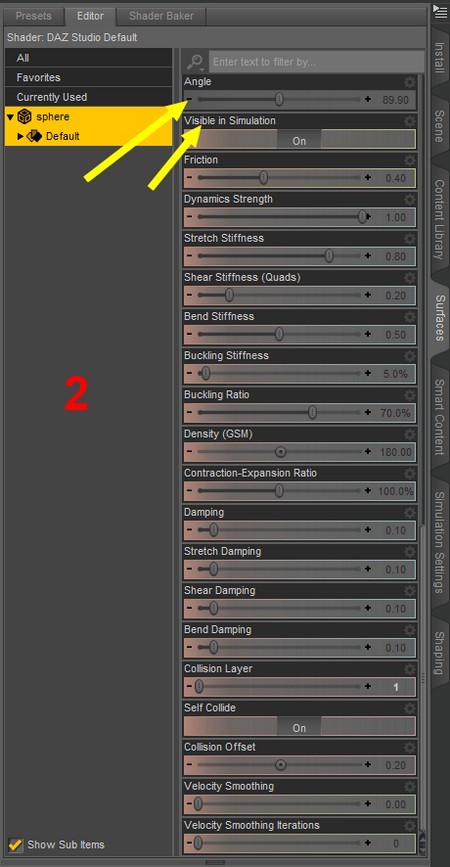450x867 pixels.
Task: Toggle the Self Collide On switch
Action: [x=299, y=728]
